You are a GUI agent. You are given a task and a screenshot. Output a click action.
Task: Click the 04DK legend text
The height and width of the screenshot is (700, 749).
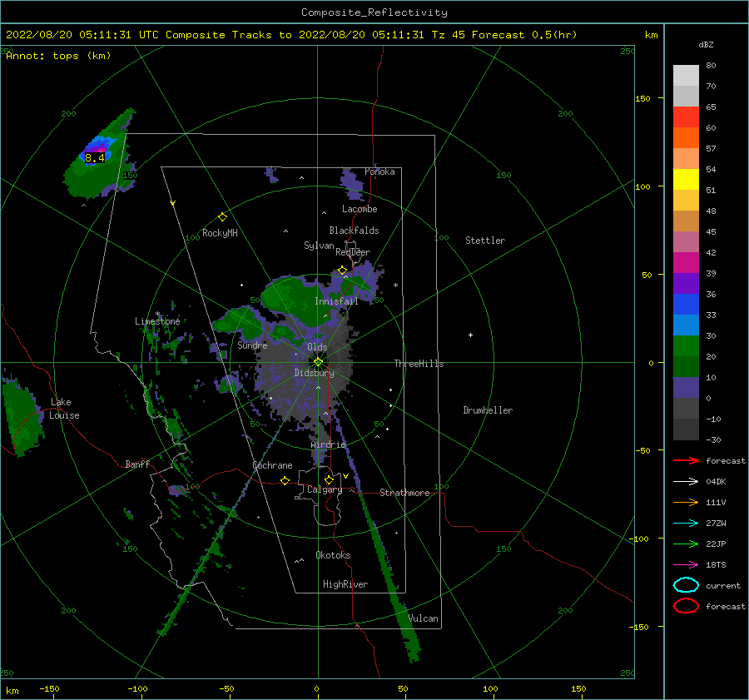(716, 482)
